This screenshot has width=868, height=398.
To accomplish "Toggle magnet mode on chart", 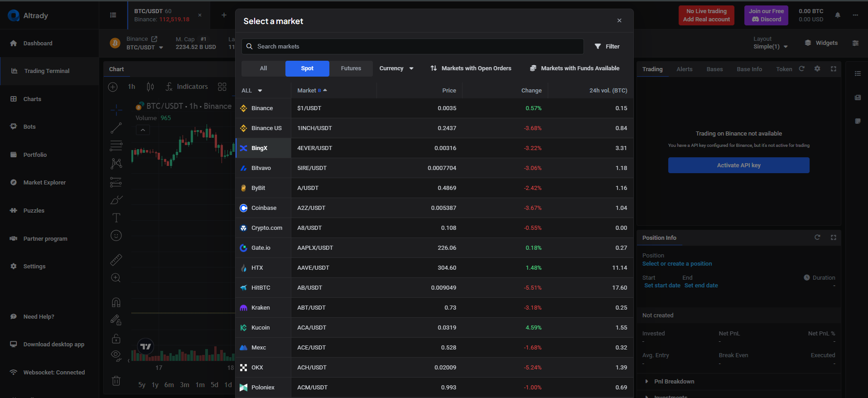I will point(116,302).
